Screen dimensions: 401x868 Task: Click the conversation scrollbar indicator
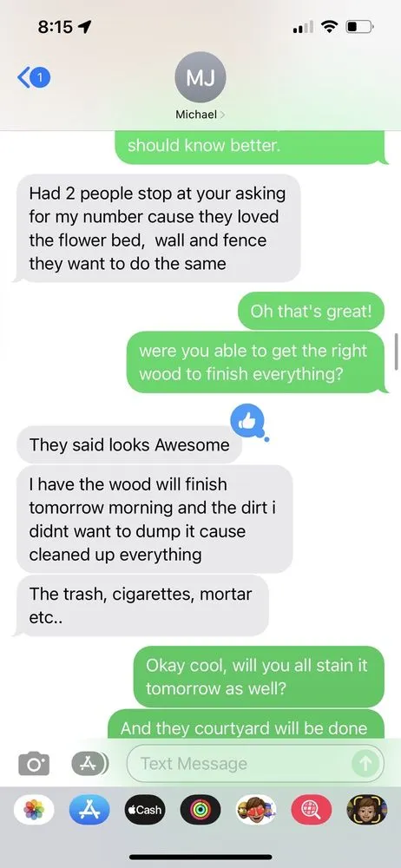click(396, 351)
